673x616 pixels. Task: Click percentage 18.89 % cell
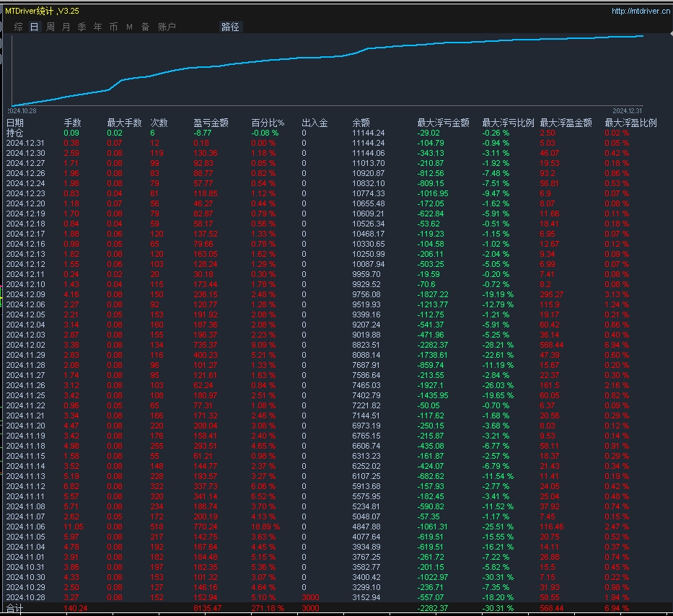pos(265,527)
